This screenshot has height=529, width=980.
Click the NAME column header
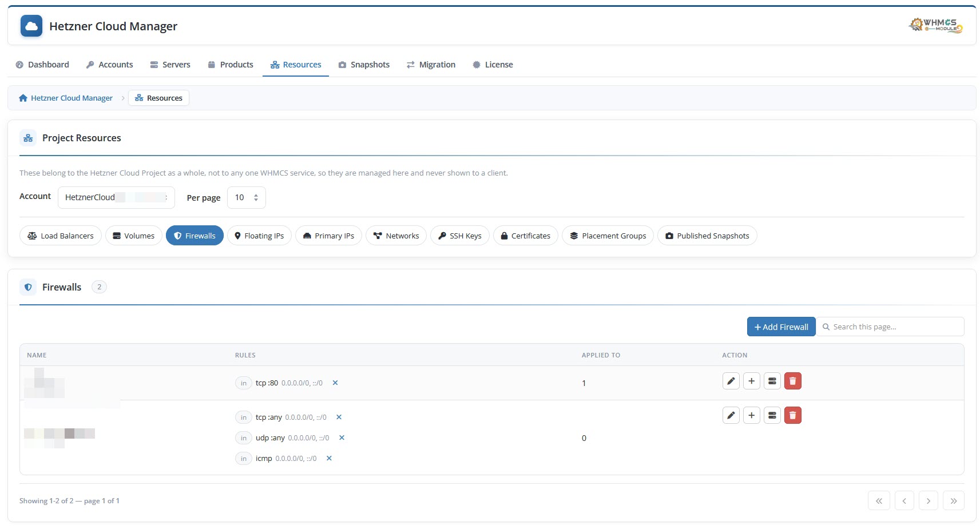(37, 355)
